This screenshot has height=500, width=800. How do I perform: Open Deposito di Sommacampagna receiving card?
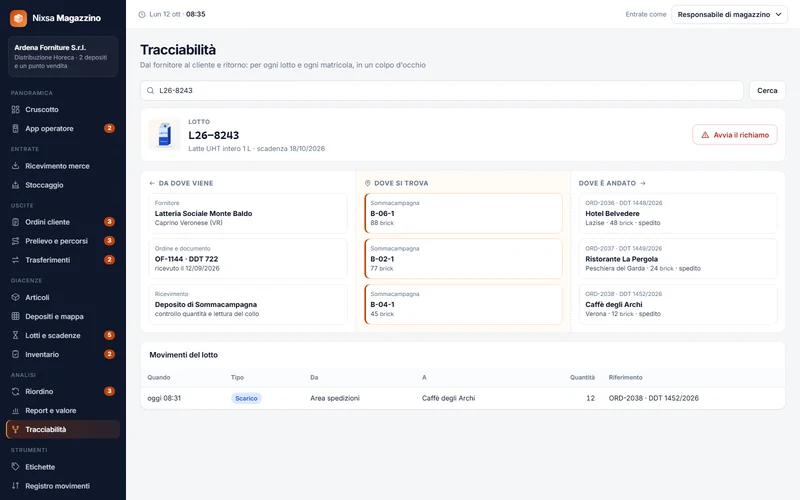[248, 304]
